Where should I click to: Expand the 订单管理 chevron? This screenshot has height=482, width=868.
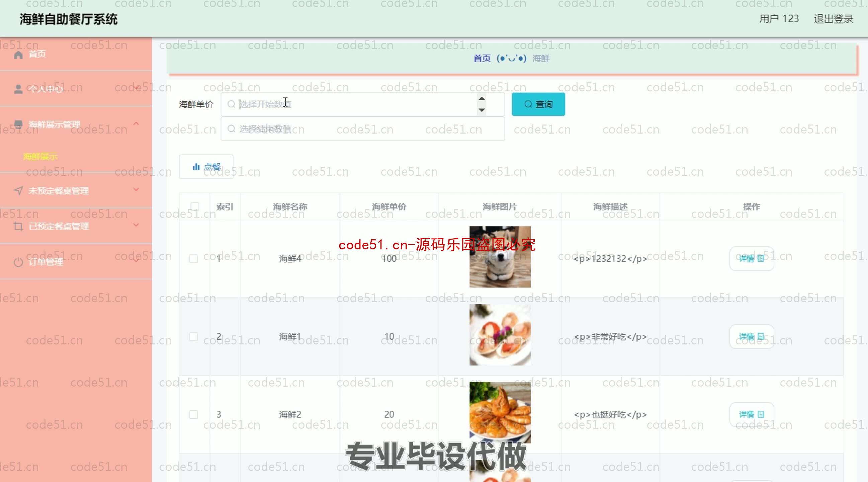pos(136,260)
